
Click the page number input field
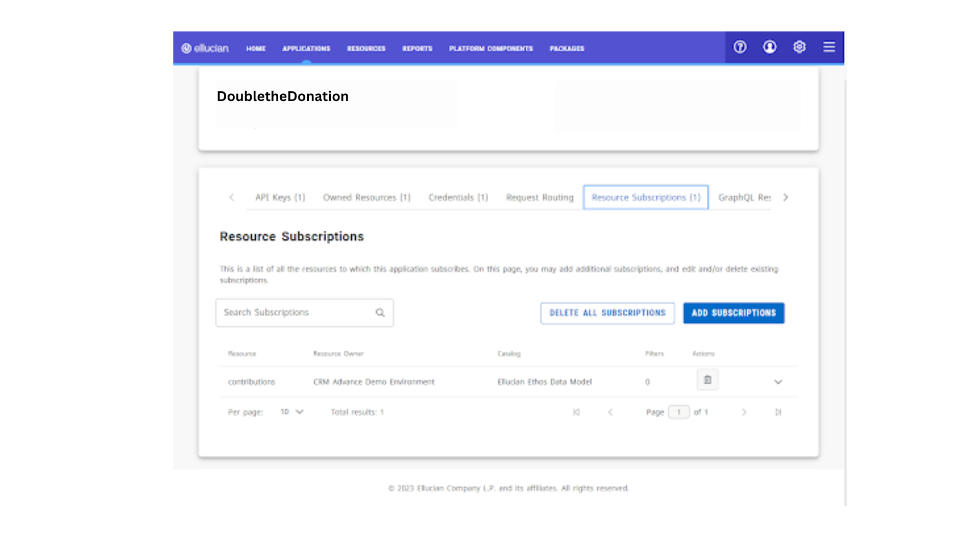pos(679,412)
